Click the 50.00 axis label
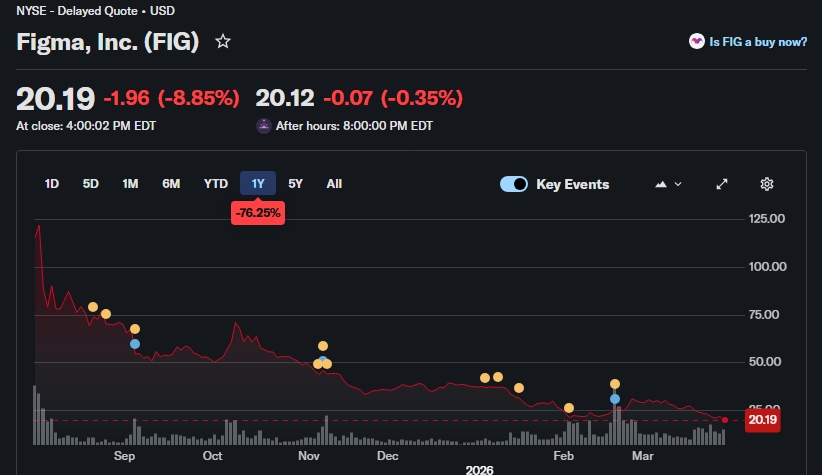 [x=765, y=362]
